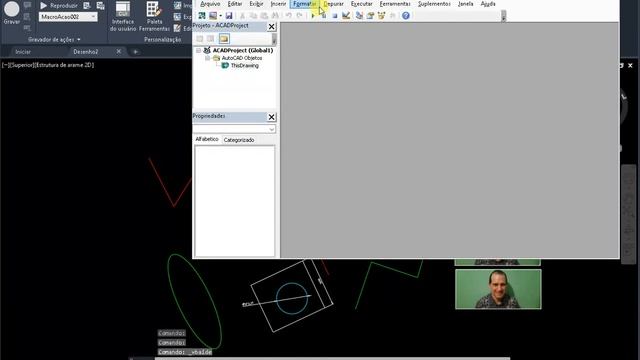This screenshot has height=360, width=640.
Task: Open the Janela menu
Action: 465,4
